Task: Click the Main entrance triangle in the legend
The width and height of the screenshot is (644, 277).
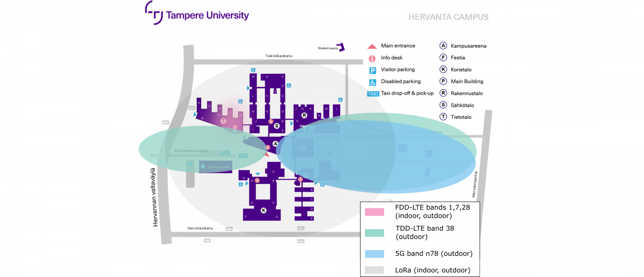Action: click(372, 46)
